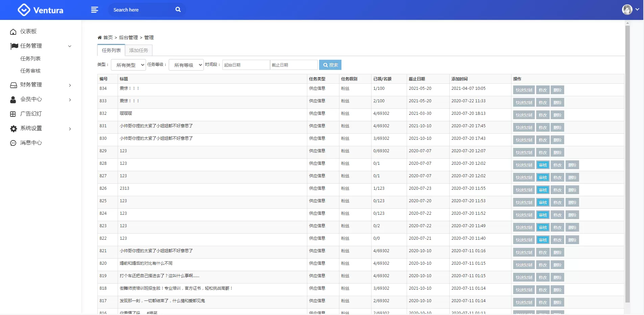644x315 pixels.
Task: Click the breadcrumb 首页 home icon
Action: click(x=100, y=37)
